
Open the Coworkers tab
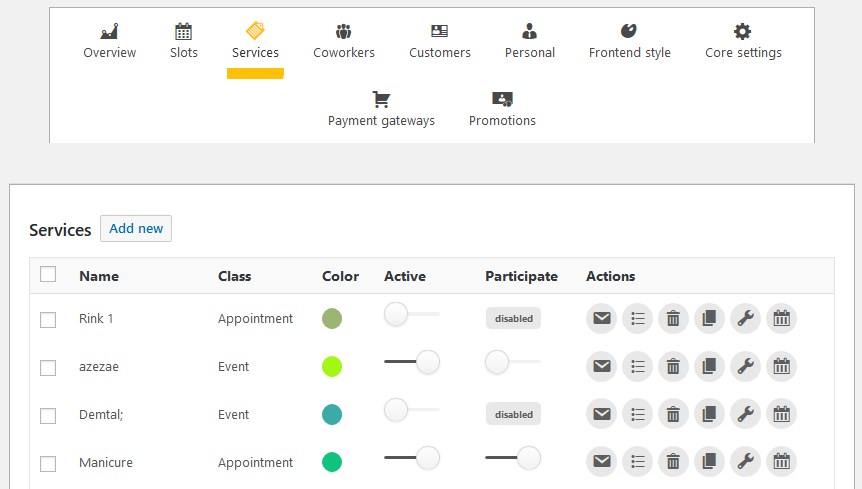coord(344,41)
